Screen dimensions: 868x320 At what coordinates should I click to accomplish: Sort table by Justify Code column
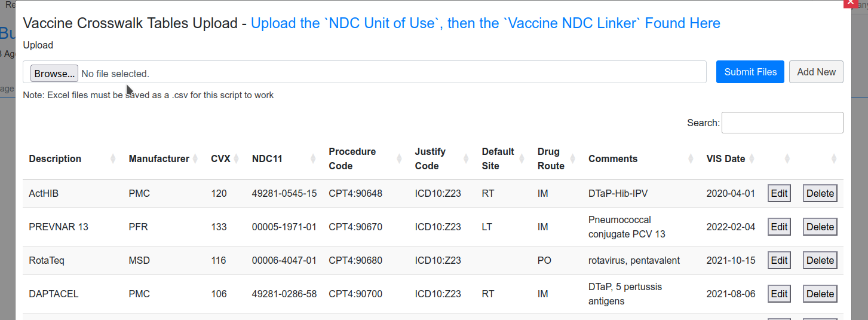click(430, 159)
